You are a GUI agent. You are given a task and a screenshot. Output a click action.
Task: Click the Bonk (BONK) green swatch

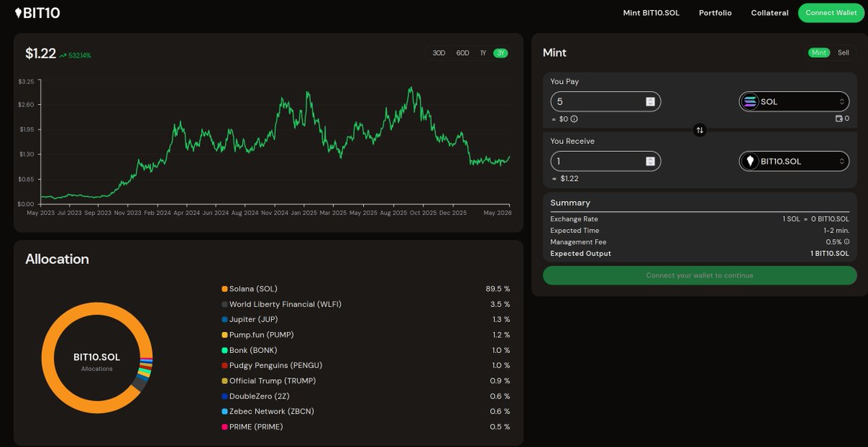[x=225, y=350]
